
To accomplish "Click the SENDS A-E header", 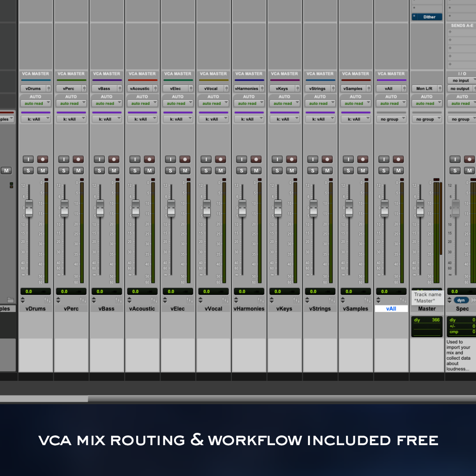I will (462, 26).
